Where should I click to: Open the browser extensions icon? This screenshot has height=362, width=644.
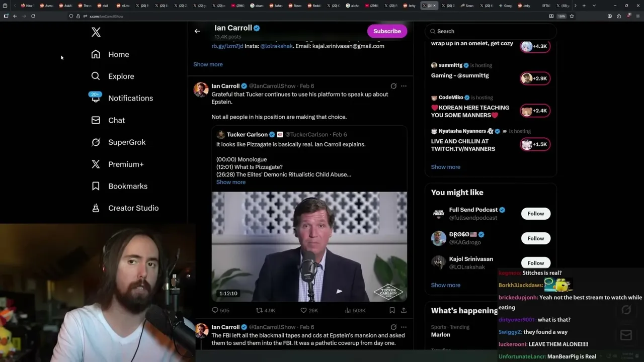(619, 16)
